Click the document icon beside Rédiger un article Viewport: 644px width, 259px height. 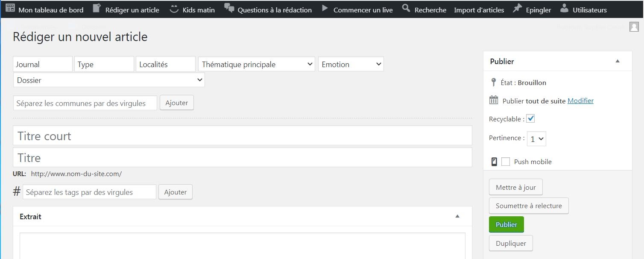pyautogui.click(x=97, y=9)
